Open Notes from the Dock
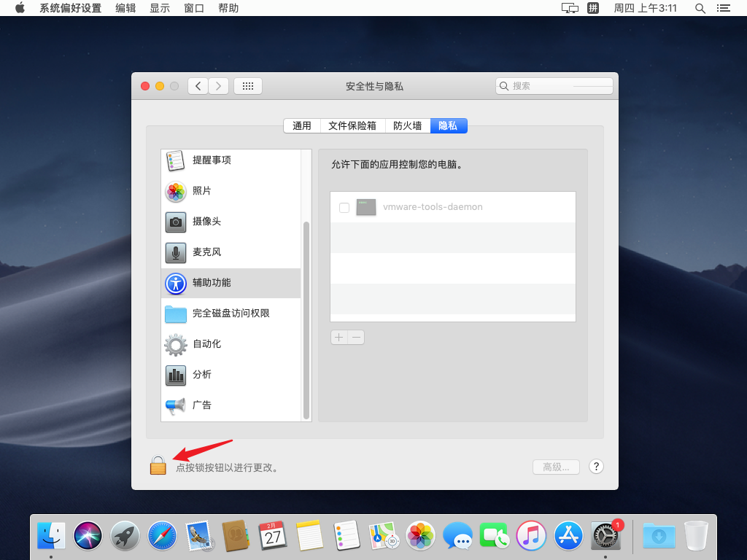Screen dimensions: 747x560 [309, 536]
